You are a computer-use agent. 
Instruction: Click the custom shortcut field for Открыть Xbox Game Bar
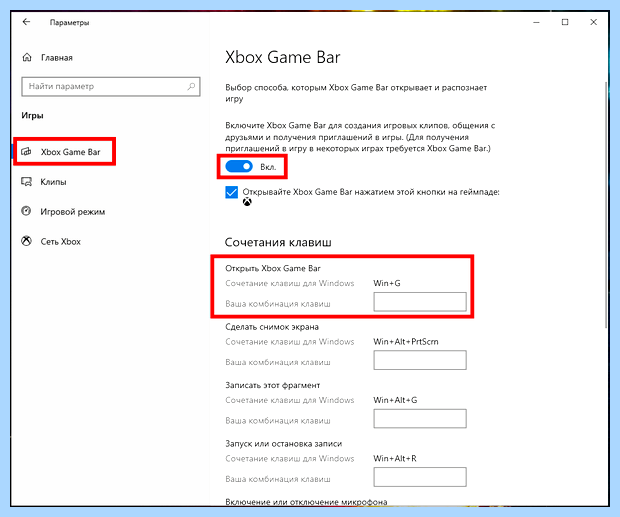point(420,302)
